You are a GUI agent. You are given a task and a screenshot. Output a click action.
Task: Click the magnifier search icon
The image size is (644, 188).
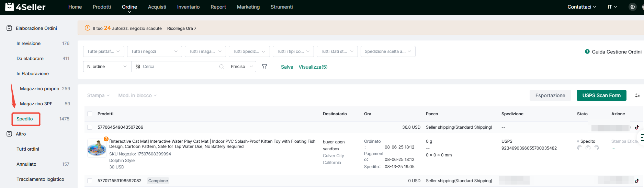[x=222, y=67]
